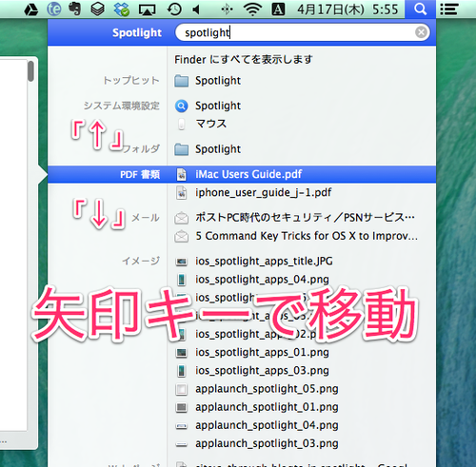The image size is (476, 467).
Task: Click the ポストPC時代 mail envelope icon
Action: 181,218
